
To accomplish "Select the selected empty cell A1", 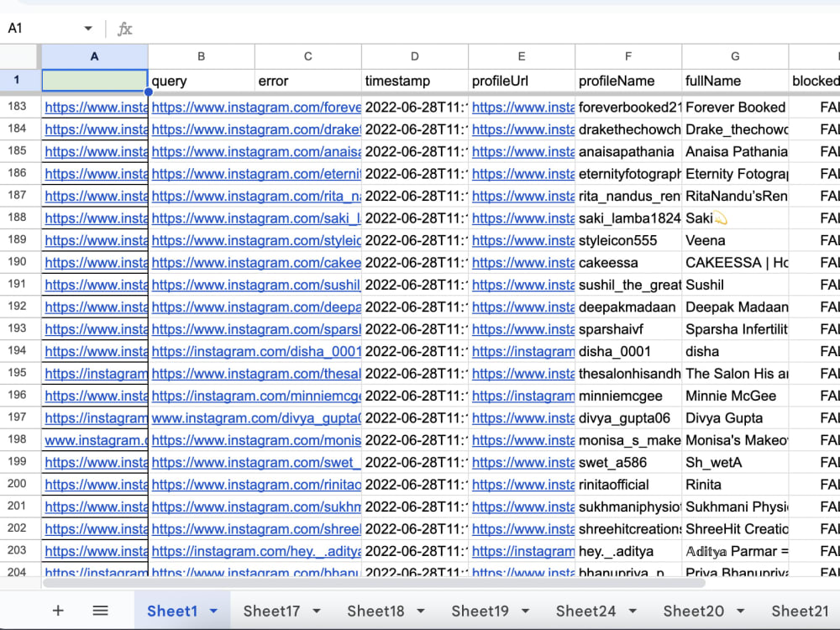I will [94, 81].
